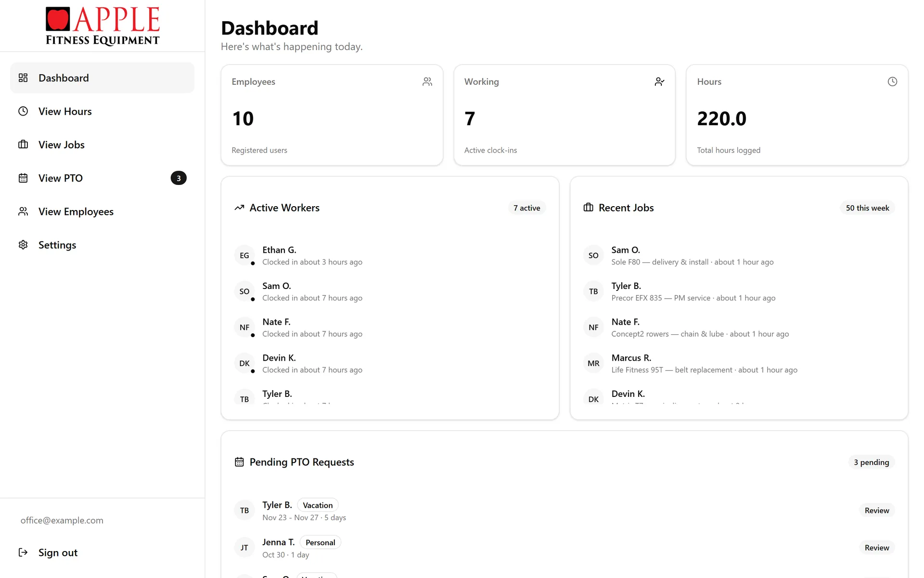Click the trending arrow icon beside Active Workers
The image size is (924, 578).
tap(239, 208)
